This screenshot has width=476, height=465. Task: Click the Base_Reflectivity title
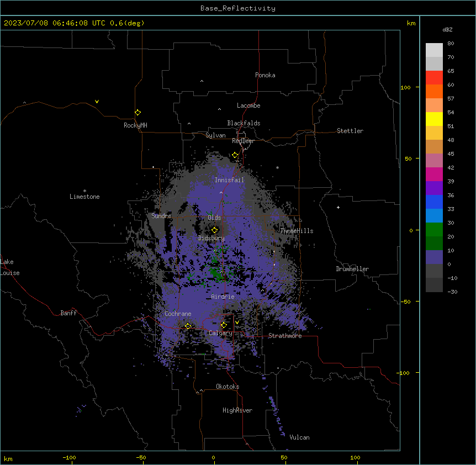tap(238, 8)
